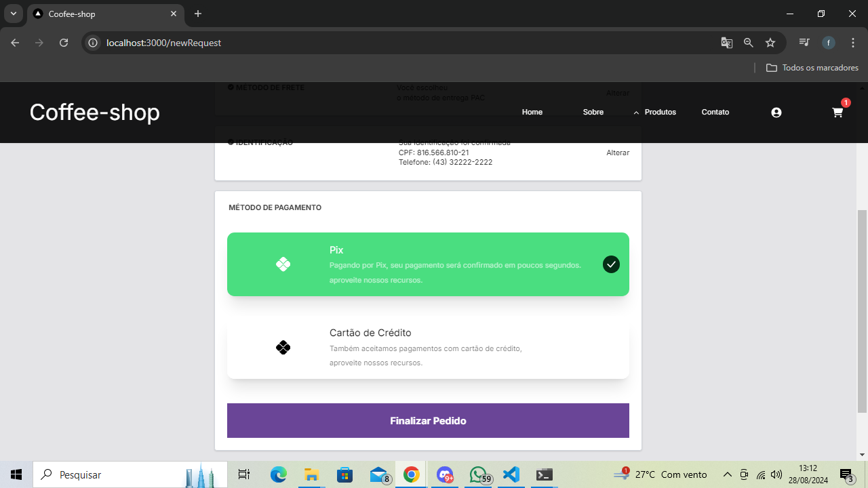
Task: Open the weather widget 27°C Com vento
Action: pos(660,474)
